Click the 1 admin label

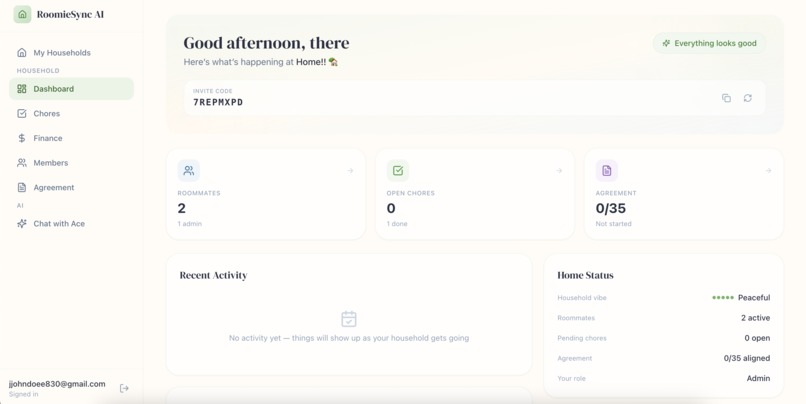(190, 224)
